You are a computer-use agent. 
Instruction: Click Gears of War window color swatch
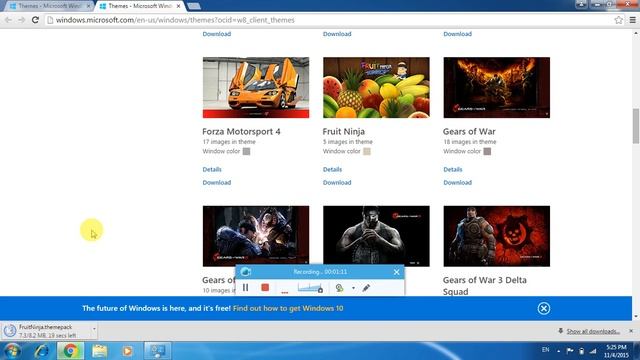coord(487,151)
